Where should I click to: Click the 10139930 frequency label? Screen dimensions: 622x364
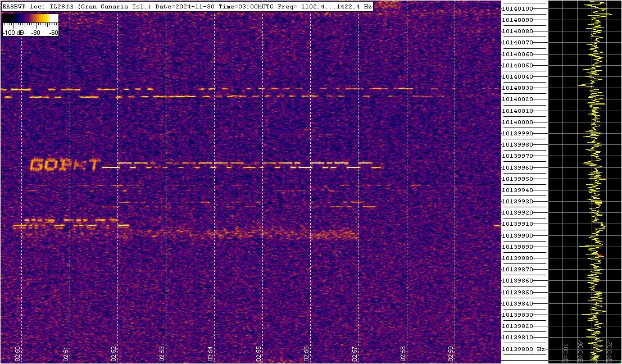point(517,202)
